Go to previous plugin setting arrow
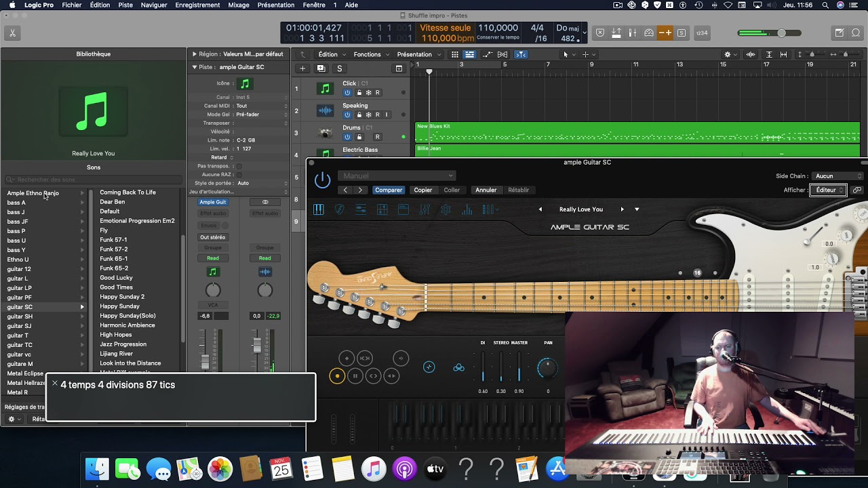Image resolution: width=868 pixels, height=488 pixels. pos(345,190)
